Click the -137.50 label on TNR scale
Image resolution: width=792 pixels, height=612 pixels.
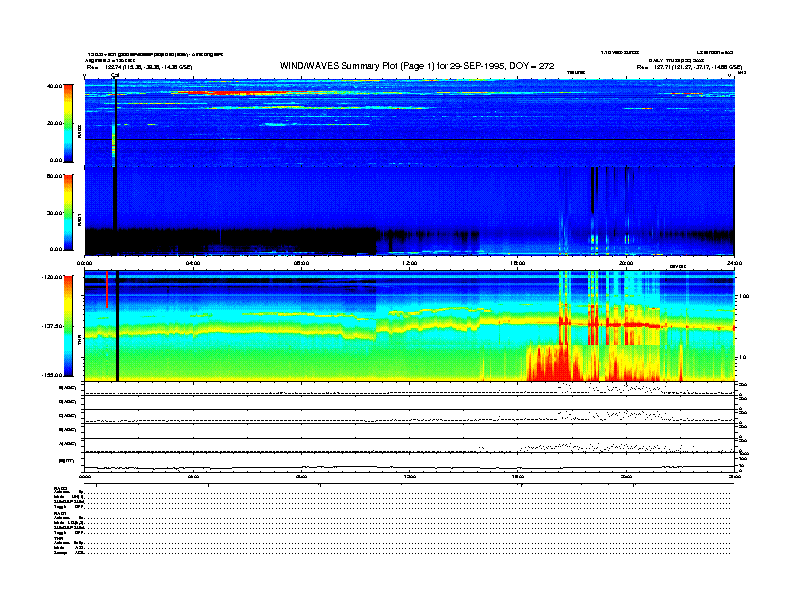[52, 326]
